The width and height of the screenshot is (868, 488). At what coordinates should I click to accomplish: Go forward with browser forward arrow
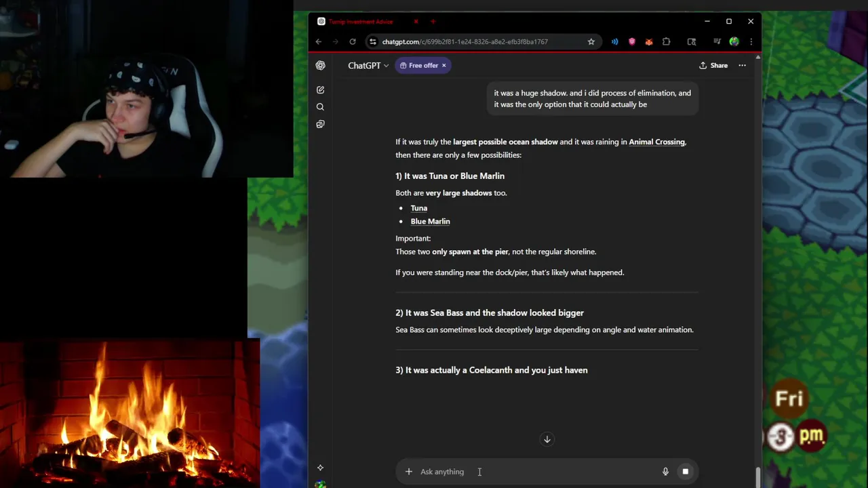pos(335,41)
